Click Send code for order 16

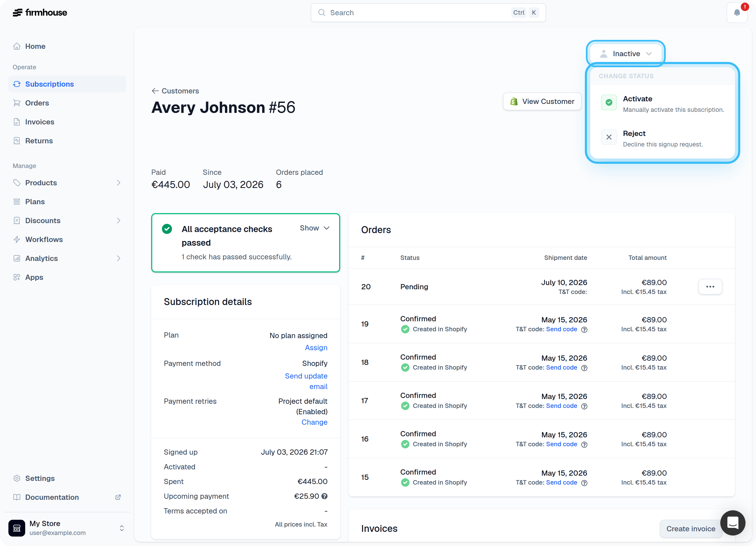(x=561, y=444)
